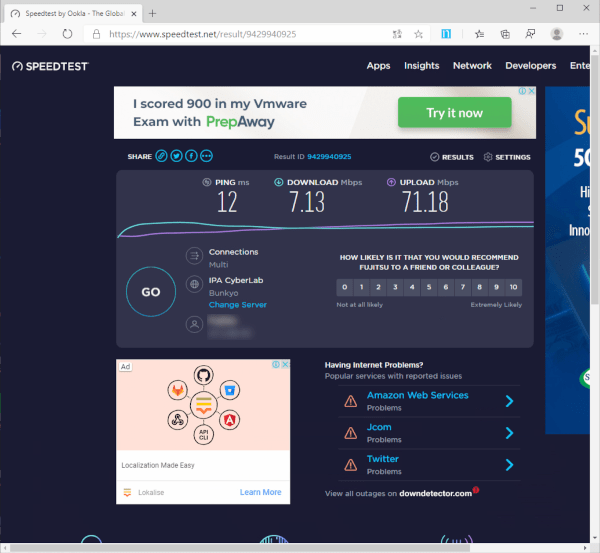Select recommendation rating 9
This screenshot has width=600, height=553.
[496, 287]
